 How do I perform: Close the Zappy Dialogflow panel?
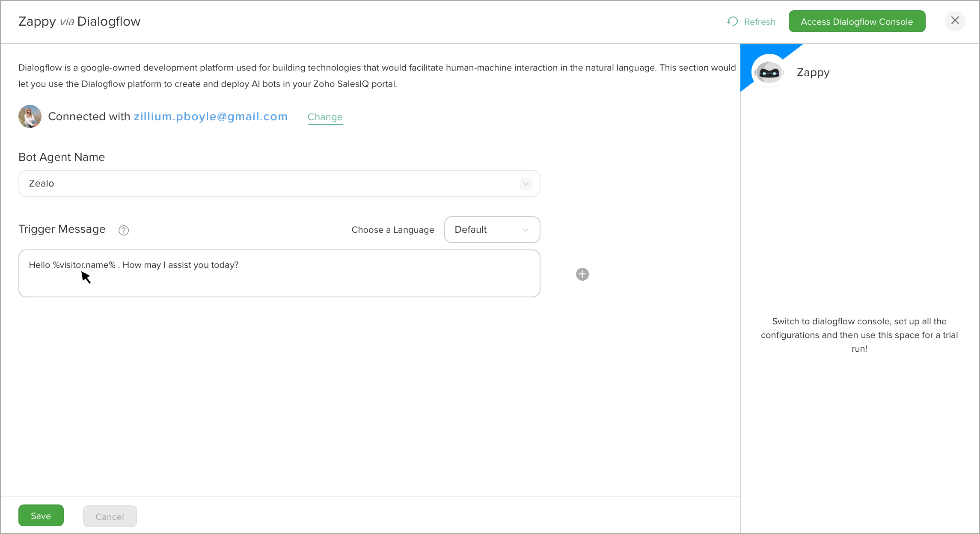(955, 21)
